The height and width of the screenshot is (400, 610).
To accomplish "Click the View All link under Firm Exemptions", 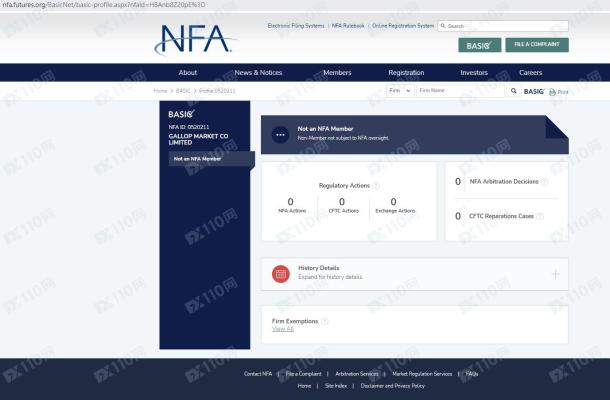I will (283, 329).
